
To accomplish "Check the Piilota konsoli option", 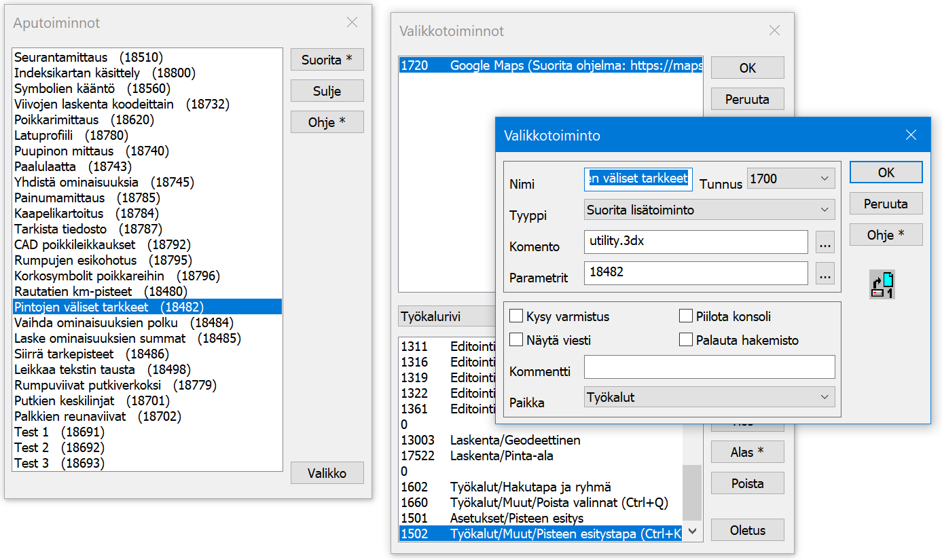I will point(686,316).
